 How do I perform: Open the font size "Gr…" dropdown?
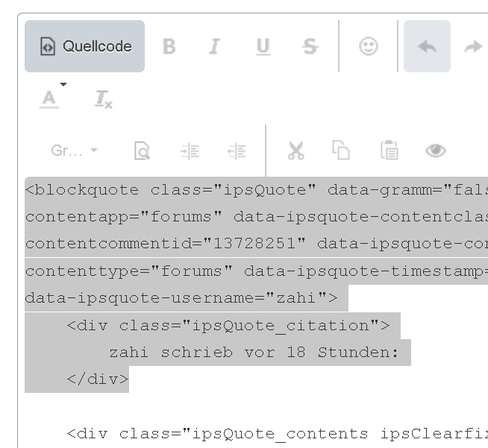coord(74,151)
